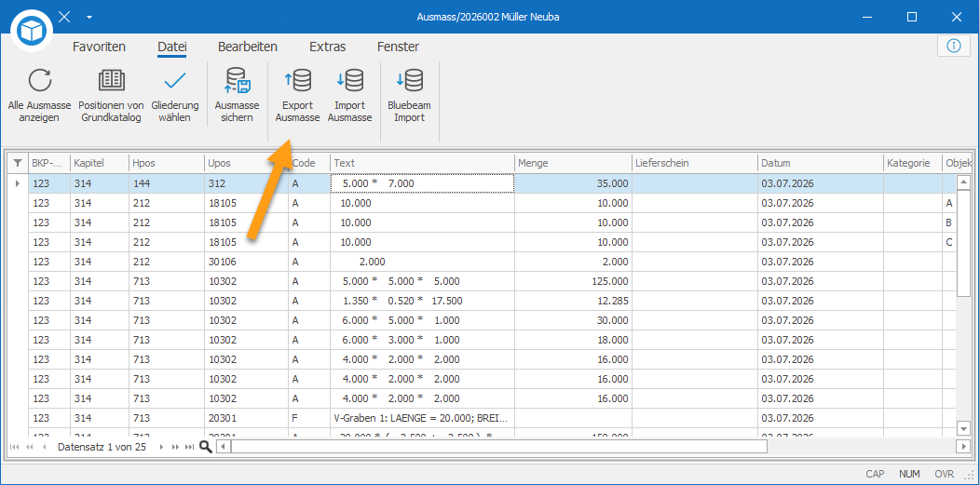Click vertical scrollbar down arrow
The height and width of the screenshot is (485, 980).
[x=963, y=427]
